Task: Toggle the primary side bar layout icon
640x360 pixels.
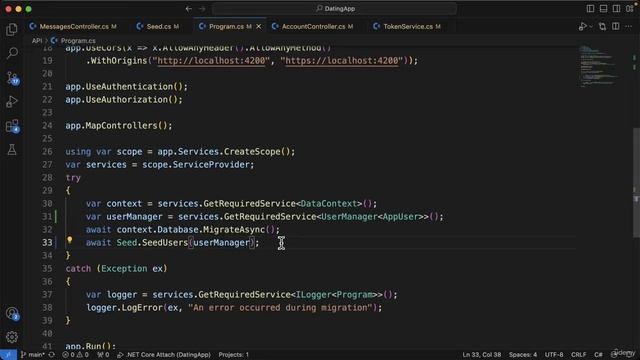Action: 590,9
